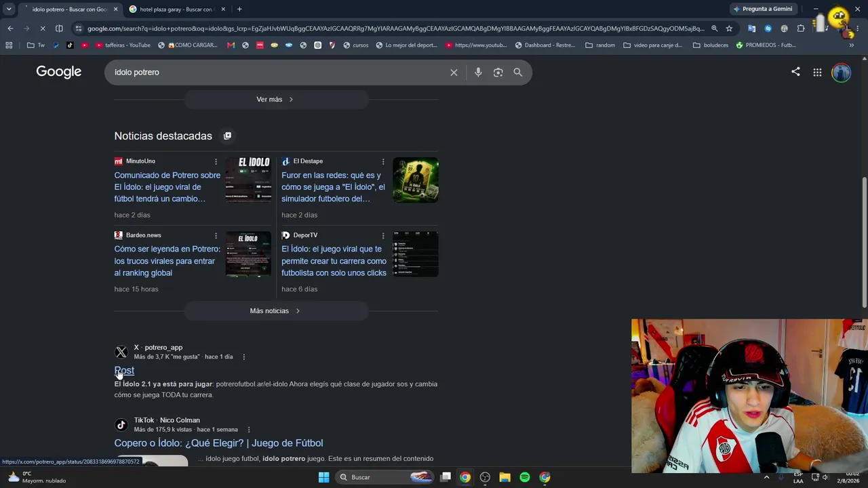Open Chrome side panel button

[x=59, y=28]
